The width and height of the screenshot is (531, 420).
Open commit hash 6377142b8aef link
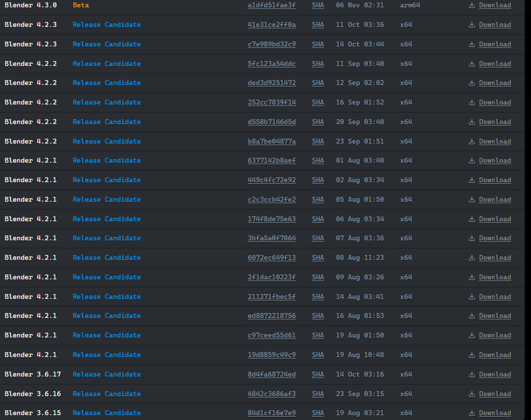pyautogui.click(x=272, y=160)
